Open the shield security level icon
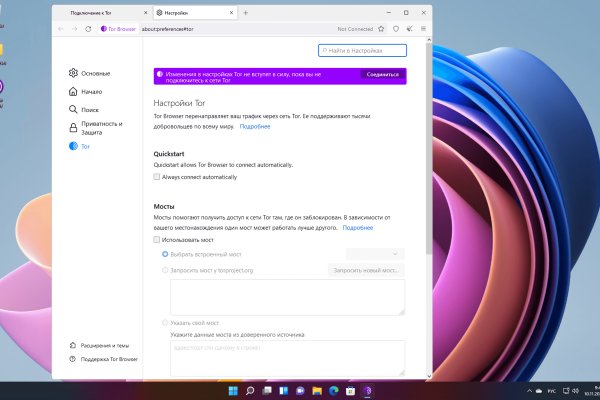 pyautogui.click(x=396, y=29)
